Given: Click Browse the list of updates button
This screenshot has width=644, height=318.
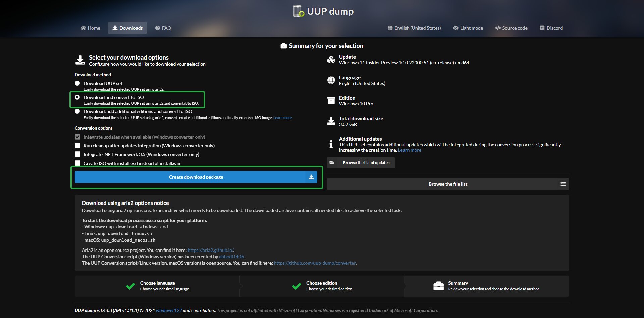Looking at the screenshot, I should pyautogui.click(x=361, y=163).
